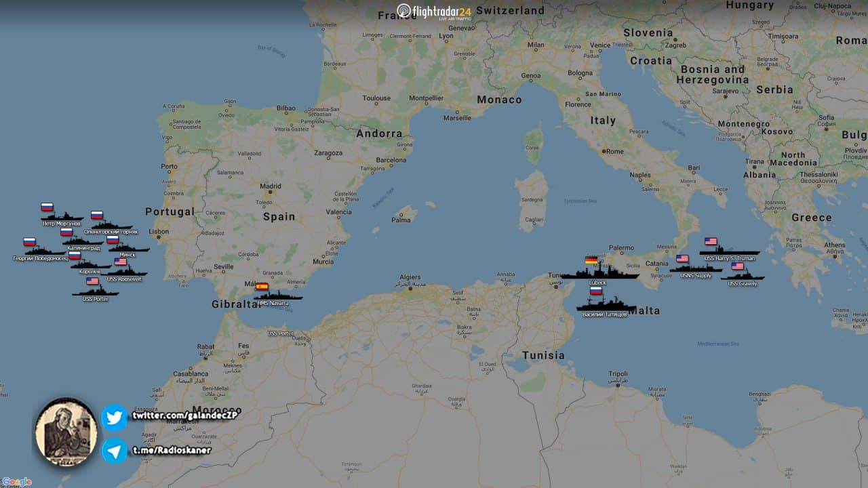Select the USS Harry S. Truman carrier
Viewport: 868px width, 488px height.
coord(730,251)
